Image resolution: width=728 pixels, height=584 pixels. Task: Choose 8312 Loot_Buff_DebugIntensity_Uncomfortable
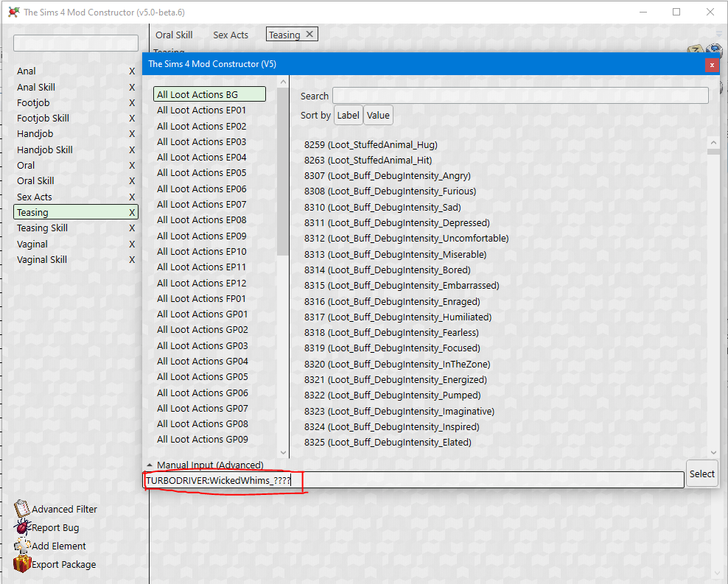(x=406, y=239)
